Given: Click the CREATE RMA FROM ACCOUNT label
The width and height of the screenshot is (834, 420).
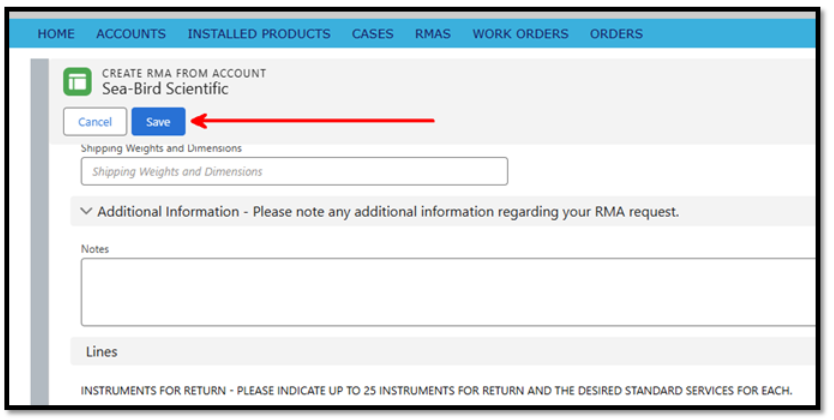Looking at the screenshot, I should pos(184,73).
